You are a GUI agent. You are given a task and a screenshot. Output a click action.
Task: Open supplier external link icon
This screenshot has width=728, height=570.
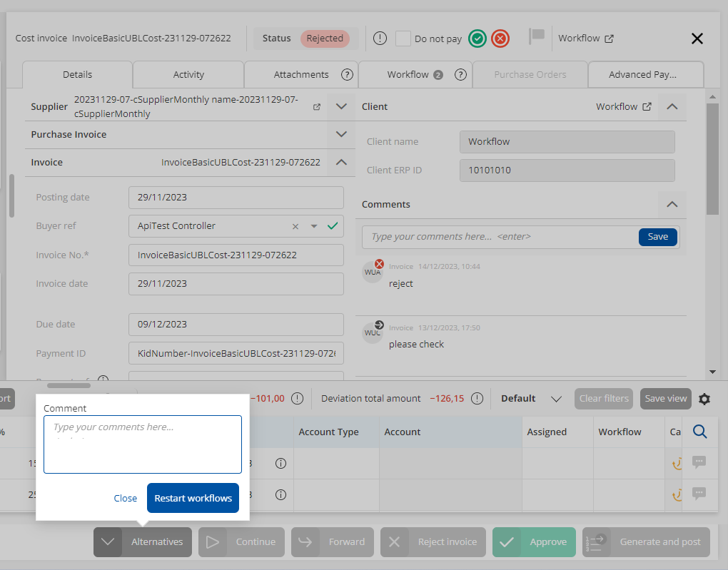coord(317,107)
